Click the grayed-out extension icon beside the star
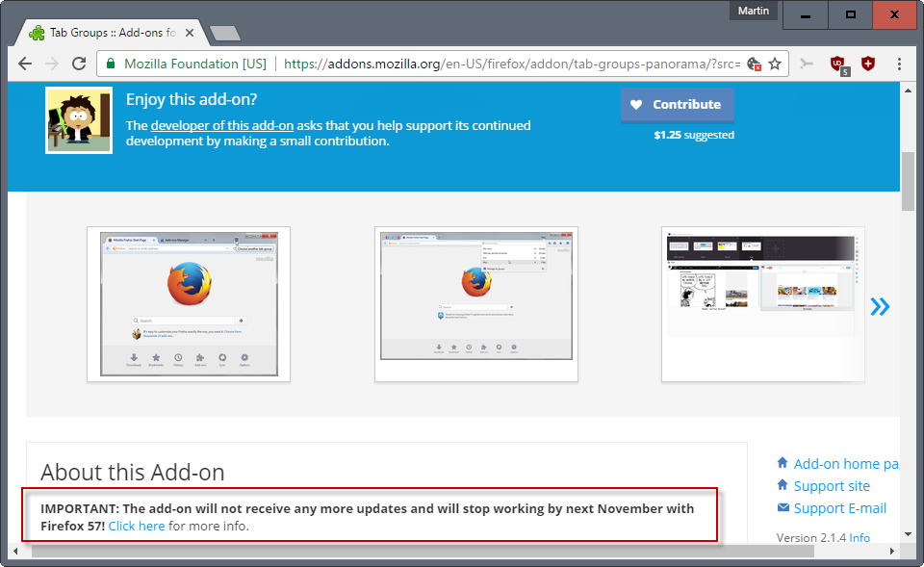Screen dimensions: 924x567 807,64
